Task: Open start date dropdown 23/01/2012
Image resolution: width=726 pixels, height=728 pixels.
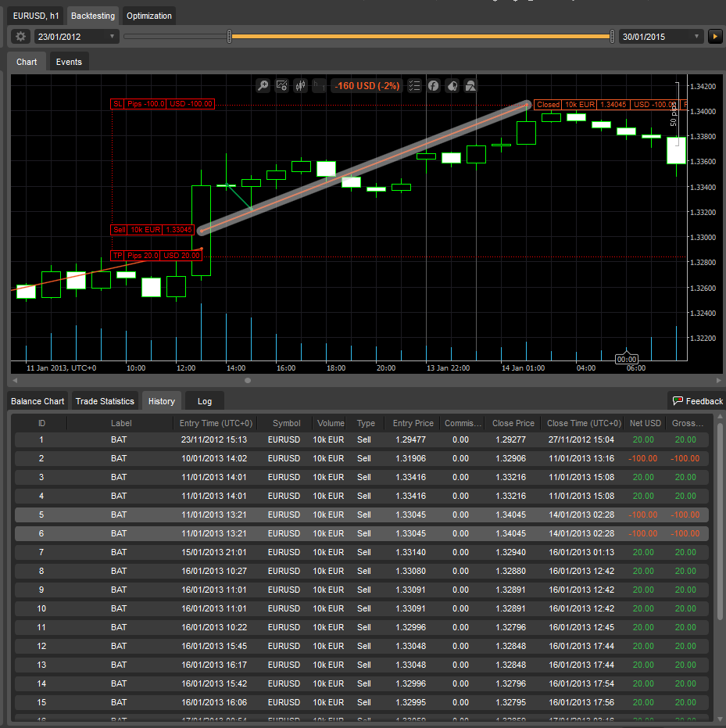Action: pyautogui.click(x=77, y=37)
